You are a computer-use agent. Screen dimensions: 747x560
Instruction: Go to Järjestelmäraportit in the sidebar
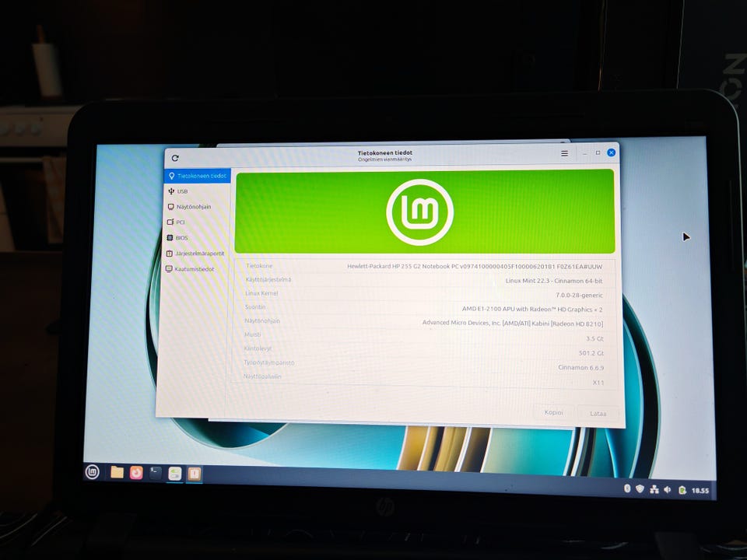pyautogui.click(x=195, y=254)
